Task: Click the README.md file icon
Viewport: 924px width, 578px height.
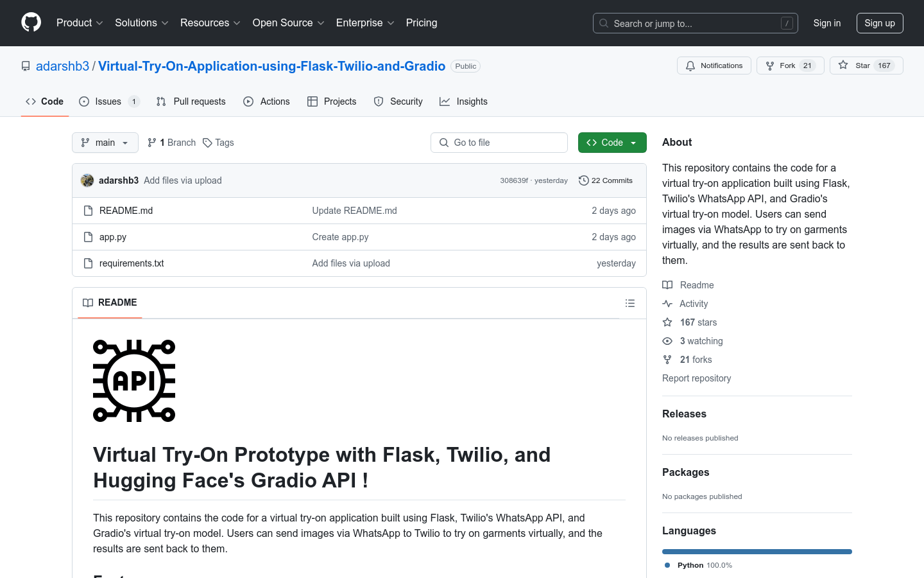Action: pyautogui.click(x=89, y=211)
